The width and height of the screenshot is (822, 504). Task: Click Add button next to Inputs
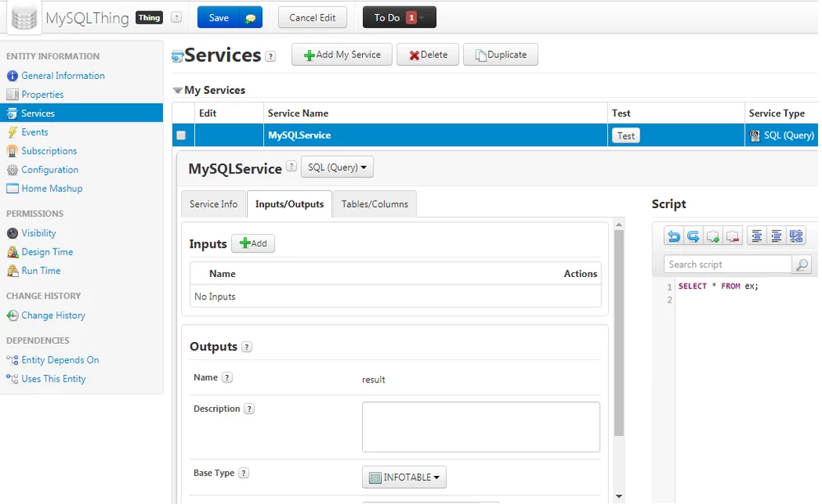coord(253,243)
